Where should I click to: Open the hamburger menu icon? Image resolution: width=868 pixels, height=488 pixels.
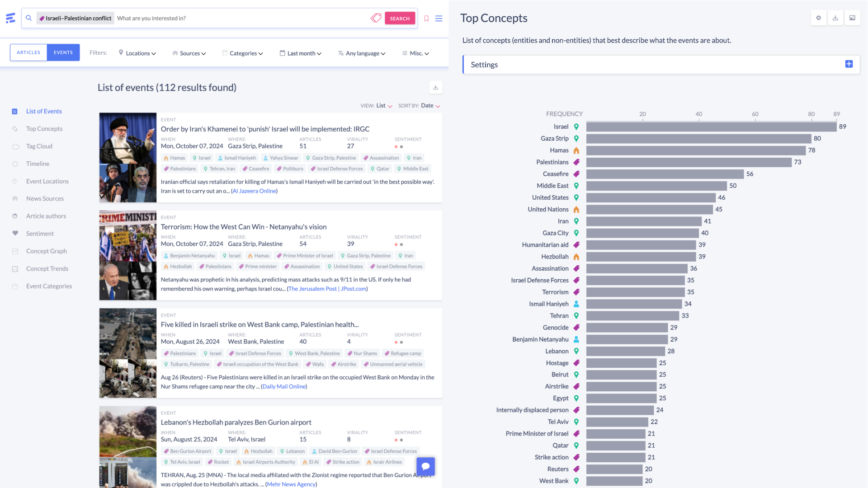click(x=439, y=19)
